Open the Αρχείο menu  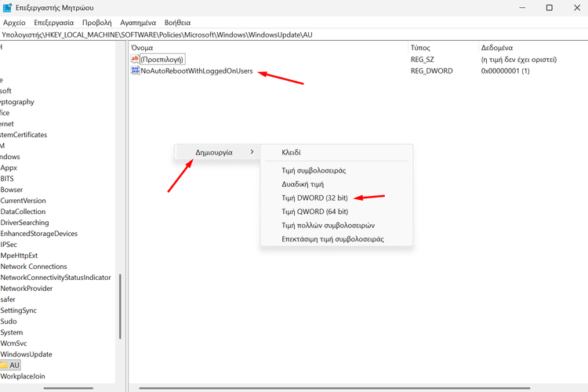pyautogui.click(x=15, y=23)
